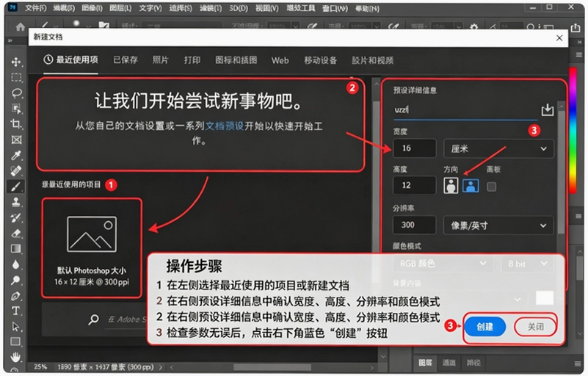Activate the Crop tool
This screenshot has width=588, height=376.
pyautogui.click(x=15, y=124)
